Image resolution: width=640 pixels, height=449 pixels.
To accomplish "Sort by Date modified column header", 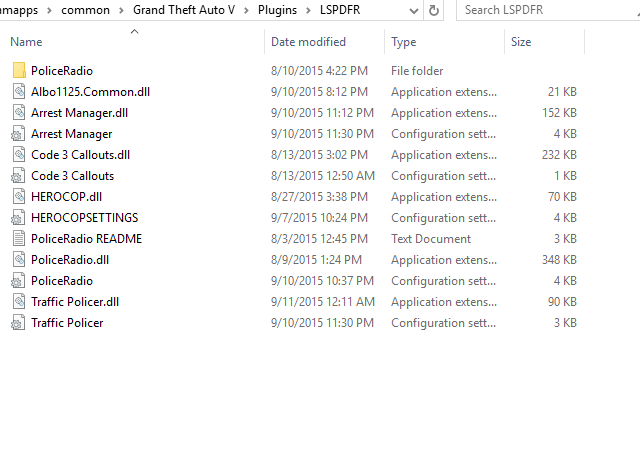I will point(308,42).
